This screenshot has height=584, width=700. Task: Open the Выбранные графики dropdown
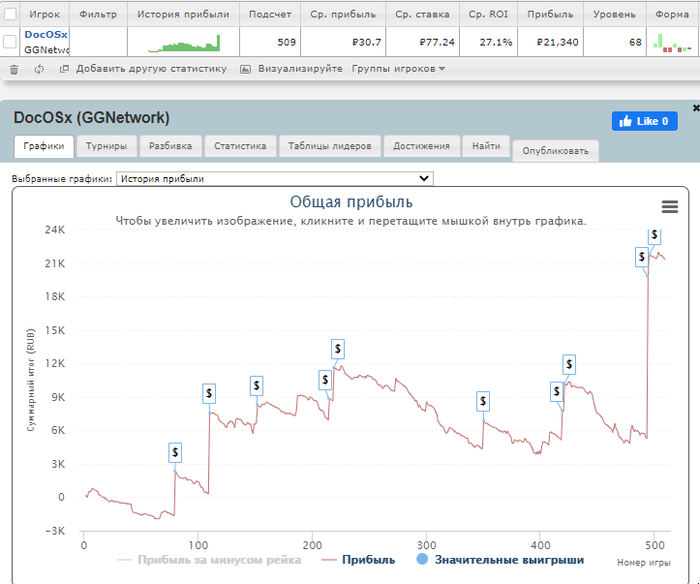[x=275, y=179]
